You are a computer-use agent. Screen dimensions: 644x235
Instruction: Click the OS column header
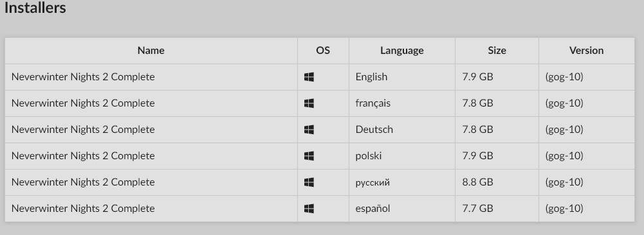pyautogui.click(x=323, y=51)
